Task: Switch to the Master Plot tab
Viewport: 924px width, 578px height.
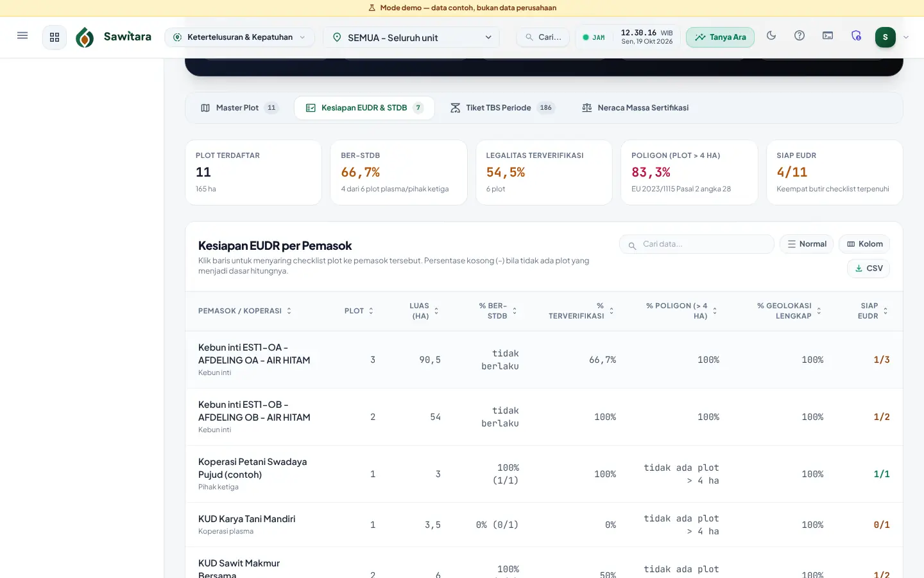Action: [239, 108]
